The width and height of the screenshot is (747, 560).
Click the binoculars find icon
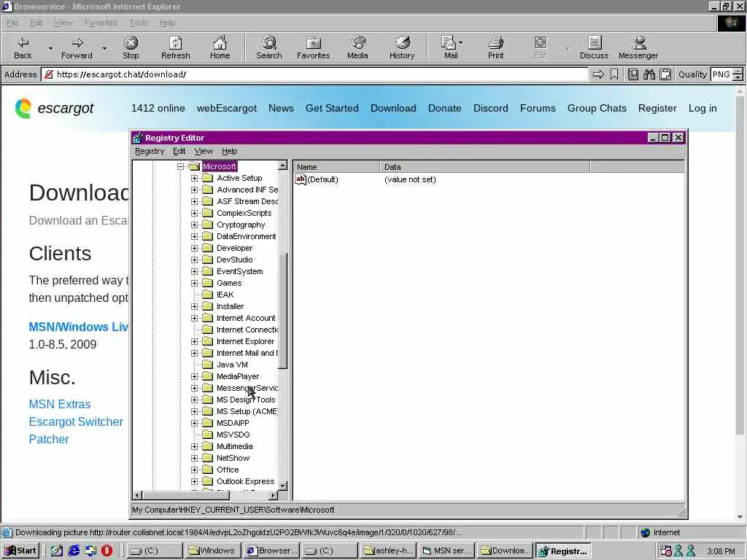649,74
